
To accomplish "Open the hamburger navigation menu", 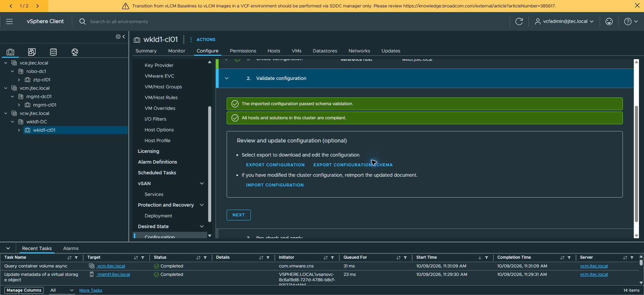I will [x=9, y=22].
